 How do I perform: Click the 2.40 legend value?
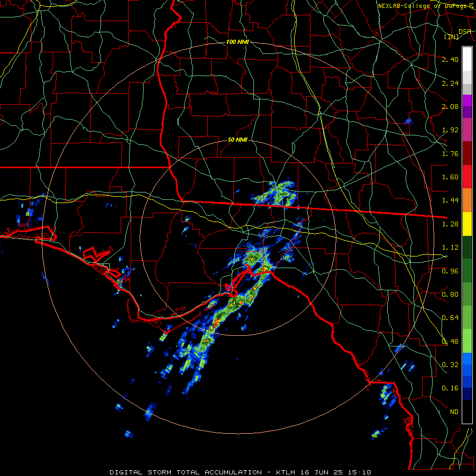[x=450, y=59]
